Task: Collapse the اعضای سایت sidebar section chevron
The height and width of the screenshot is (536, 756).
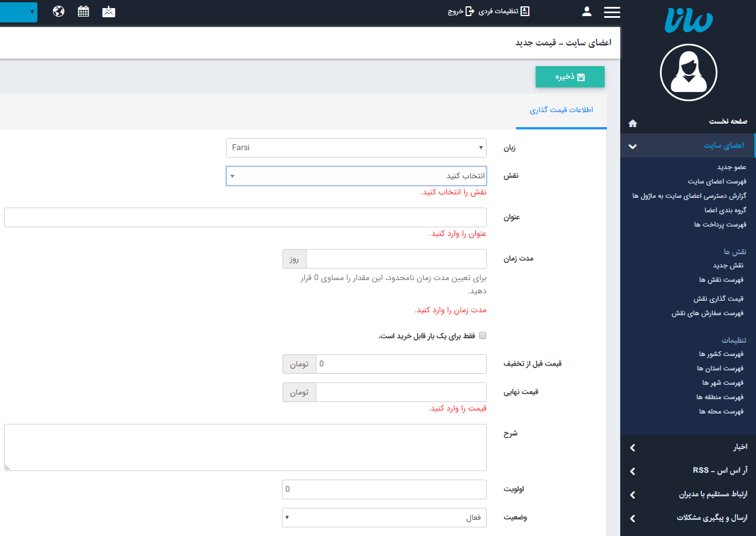Action: tap(632, 146)
